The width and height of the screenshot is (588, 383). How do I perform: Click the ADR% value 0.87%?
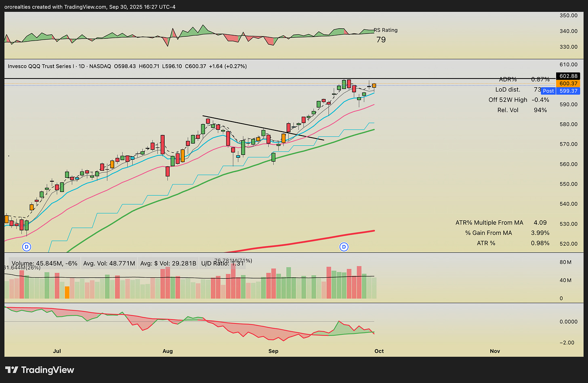[x=540, y=79]
